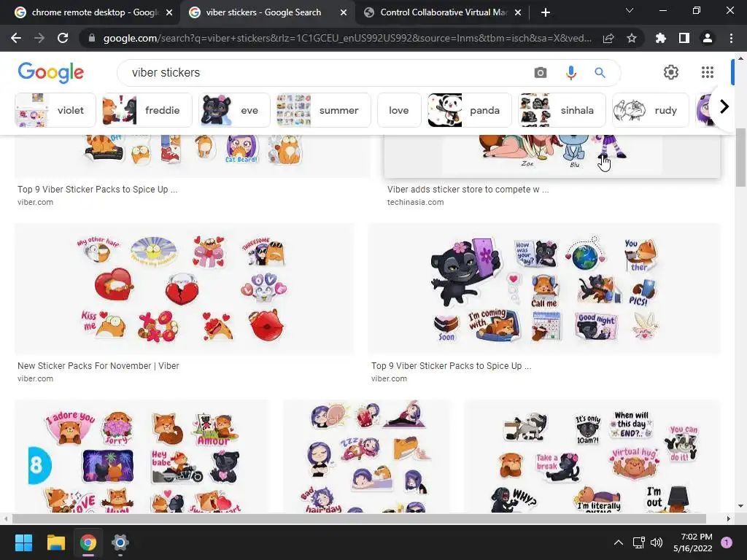Image resolution: width=747 pixels, height=560 pixels.
Task: Open the Chrome extensions puzzle icon
Action: click(x=661, y=38)
